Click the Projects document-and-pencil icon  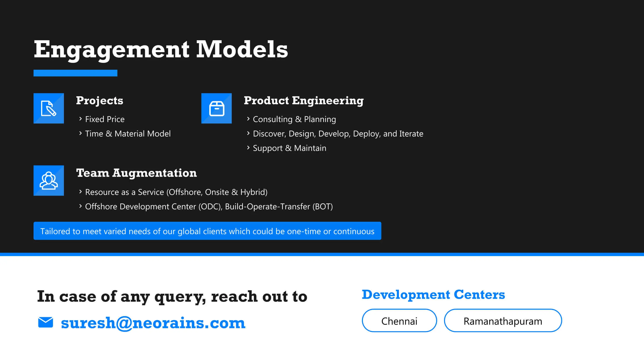coord(49,108)
